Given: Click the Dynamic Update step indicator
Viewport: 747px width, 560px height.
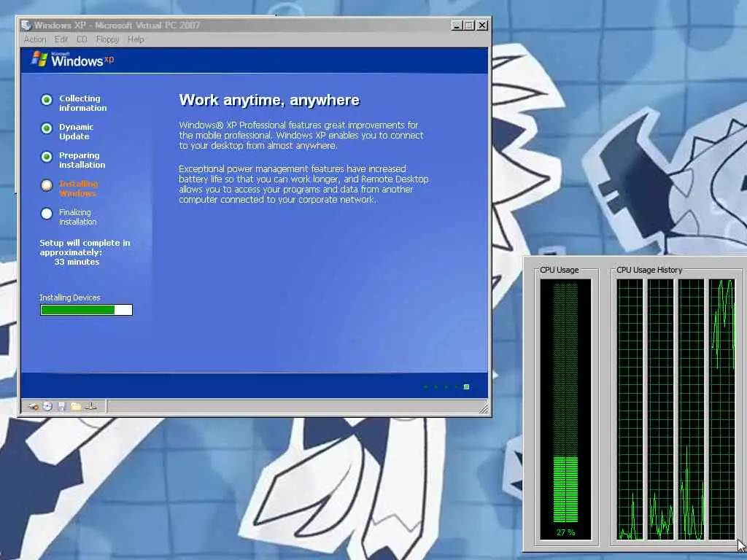Looking at the screenshot, I should tap(46, 128).
